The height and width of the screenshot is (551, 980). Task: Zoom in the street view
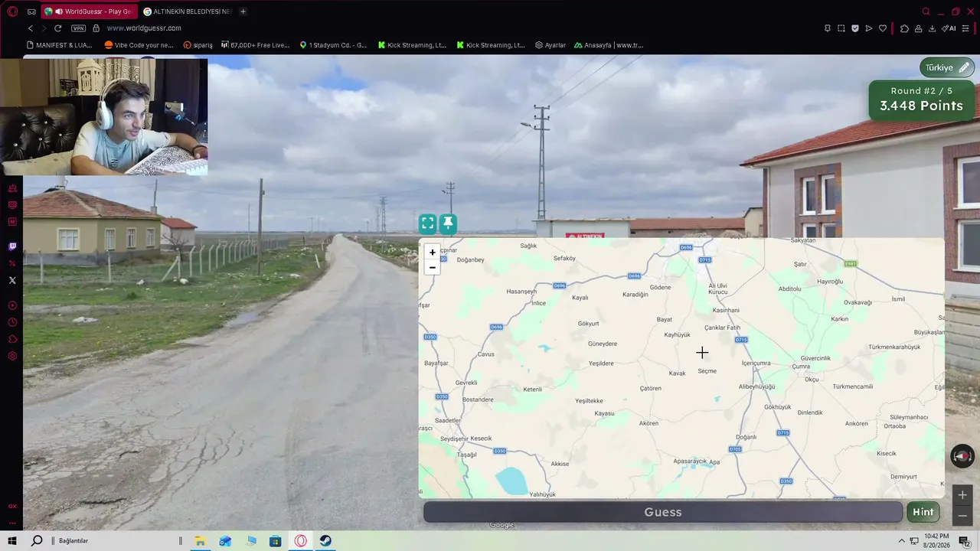(x=962, y=494)
